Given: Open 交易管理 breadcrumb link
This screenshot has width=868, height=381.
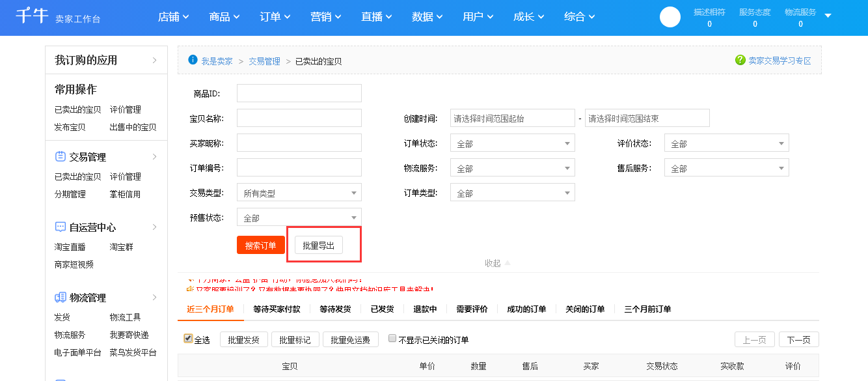Looking at the screenshot, I should (x=264, y=61).
